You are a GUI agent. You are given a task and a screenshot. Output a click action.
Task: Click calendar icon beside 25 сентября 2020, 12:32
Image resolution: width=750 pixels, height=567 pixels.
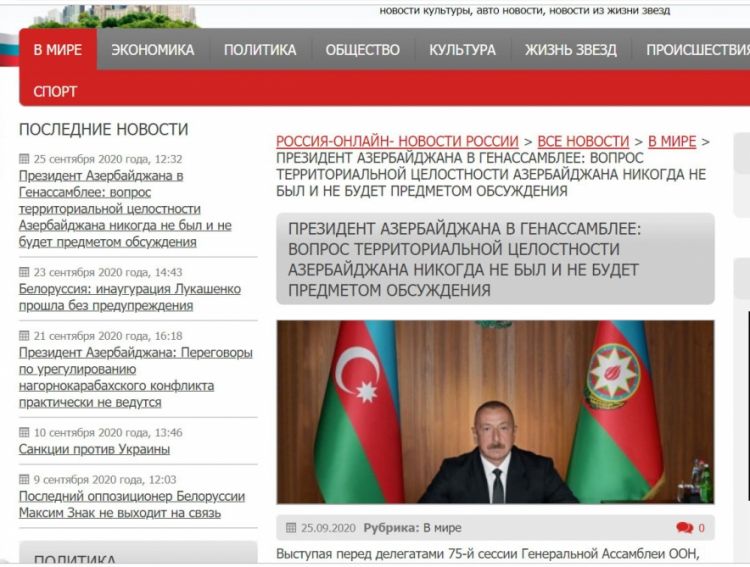click(25, 159)
